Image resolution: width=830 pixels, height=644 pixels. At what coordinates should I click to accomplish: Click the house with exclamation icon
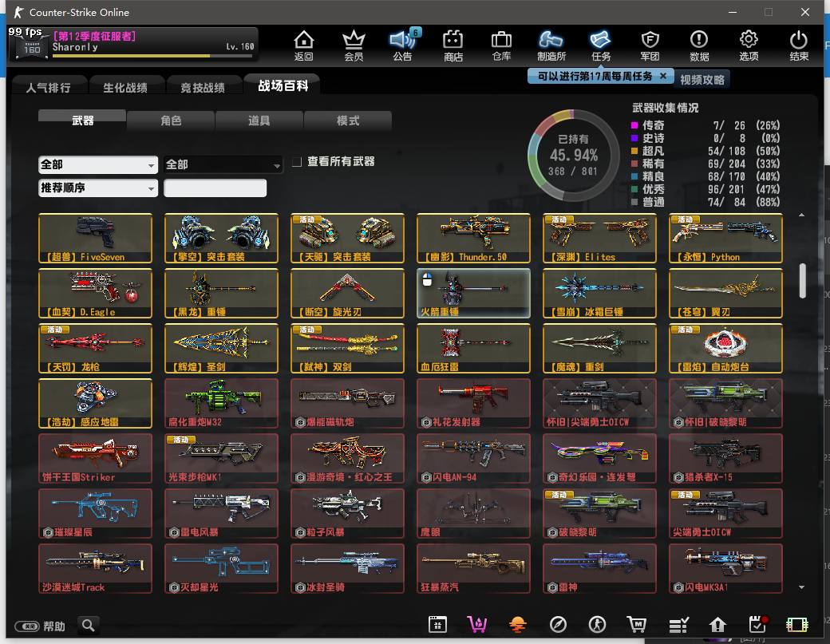coord(717,625)
